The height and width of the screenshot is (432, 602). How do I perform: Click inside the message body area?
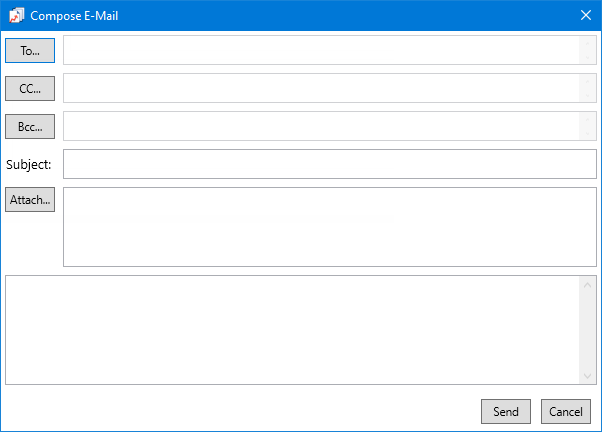click(292, 330)
